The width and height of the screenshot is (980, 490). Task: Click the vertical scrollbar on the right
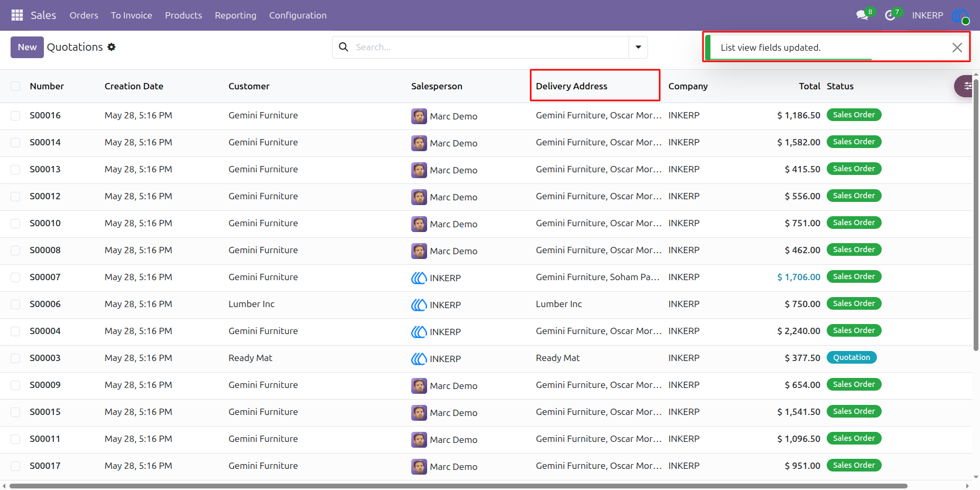(x=976, y=215)
